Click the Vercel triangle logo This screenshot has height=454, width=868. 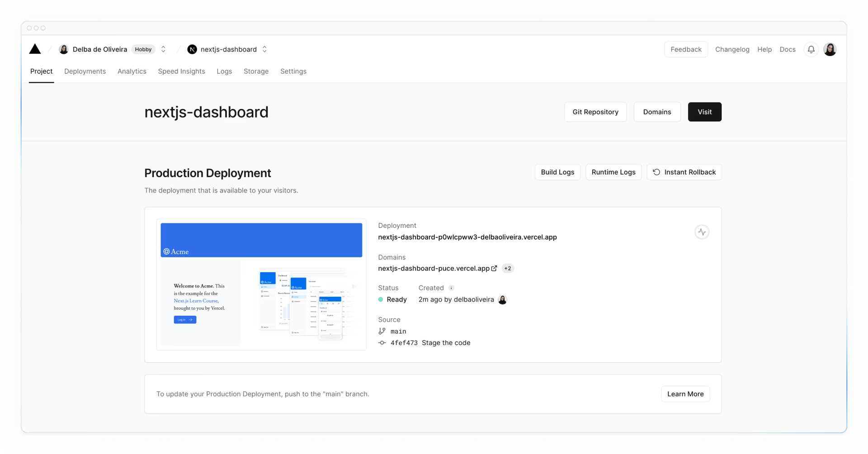click(x=35, y=49)
